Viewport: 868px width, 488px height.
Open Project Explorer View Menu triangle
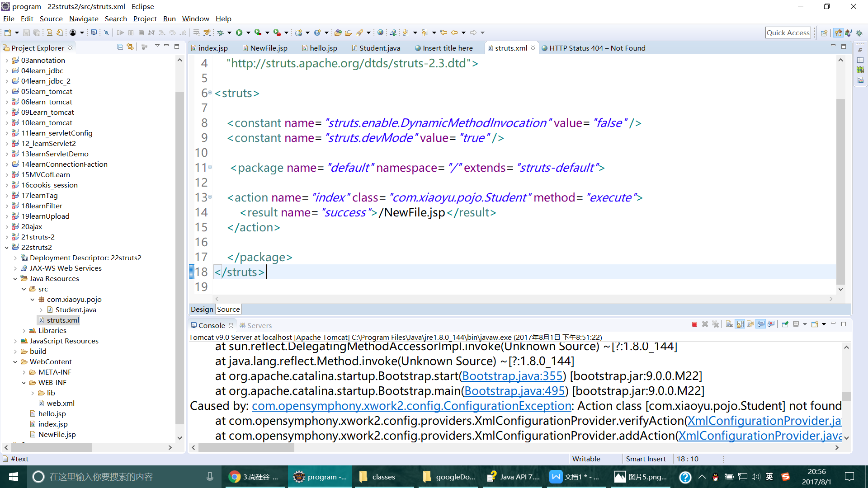(x=157, y=46)
